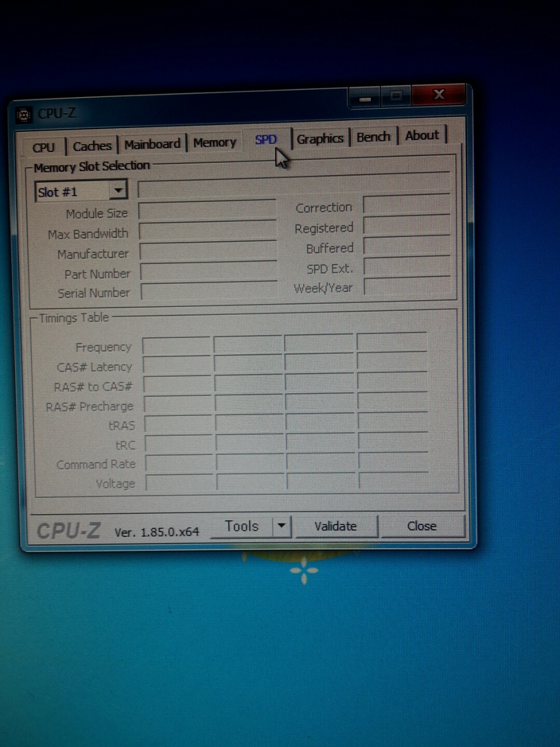Select the SPD tab
The height and width of the screenshot is (747, 560).
point(265,140)
